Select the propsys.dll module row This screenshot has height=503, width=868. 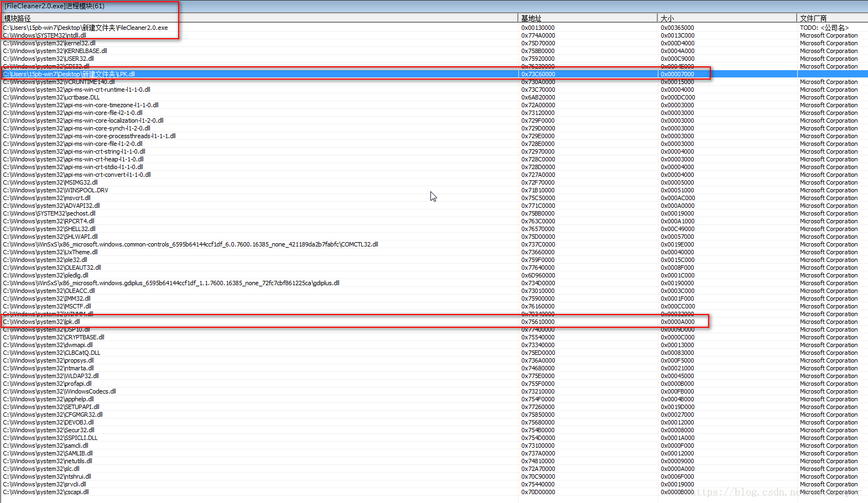pos(434,360)
